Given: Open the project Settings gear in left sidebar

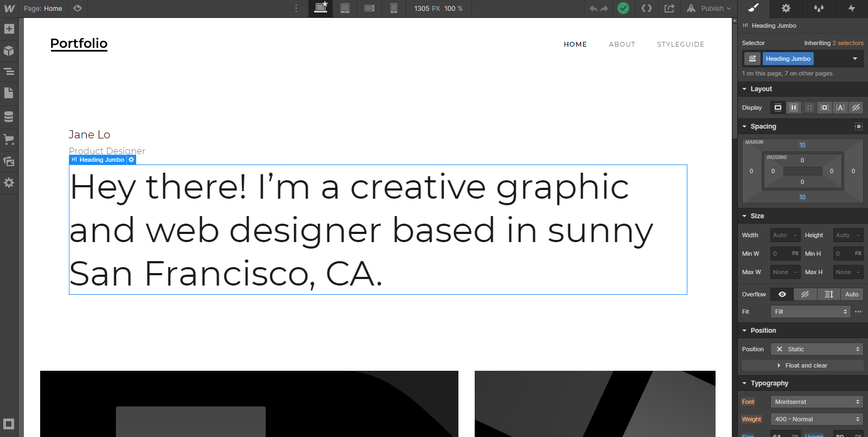Looking at the screenshot, I should coord(9,183).
